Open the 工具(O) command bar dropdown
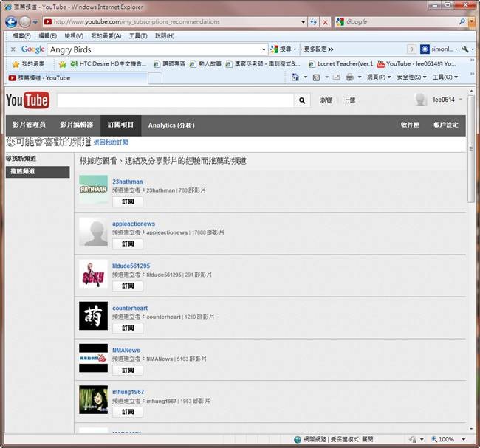The image size is (480, 448). pyautogui.click(x=445, y=77)
